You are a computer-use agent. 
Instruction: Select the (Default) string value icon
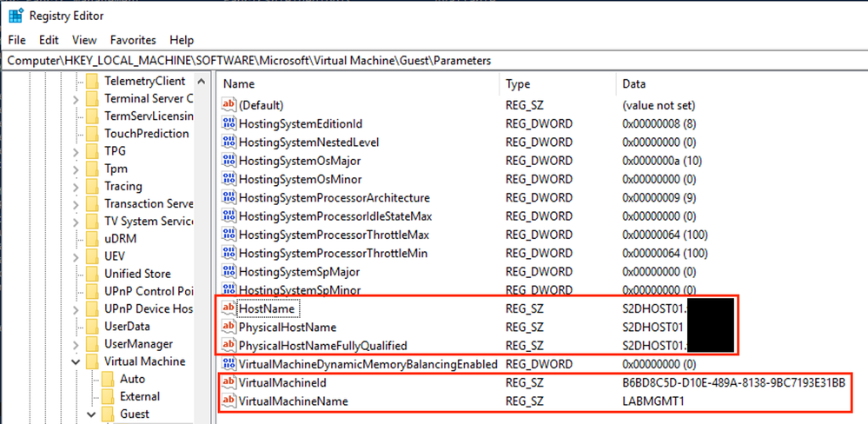[228, 104]
